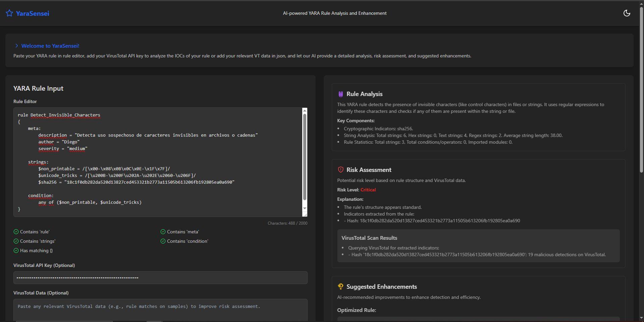Click the Rule Editor vertical scrollbar thumb
The width and height of the screenshot is (644, 322).
[x=305, y=157]
